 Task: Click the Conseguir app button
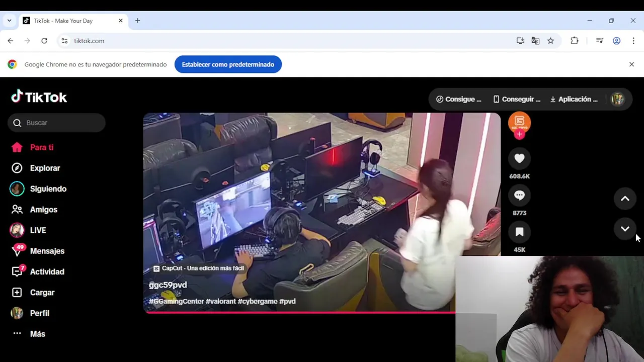click(x=516, y=99)
